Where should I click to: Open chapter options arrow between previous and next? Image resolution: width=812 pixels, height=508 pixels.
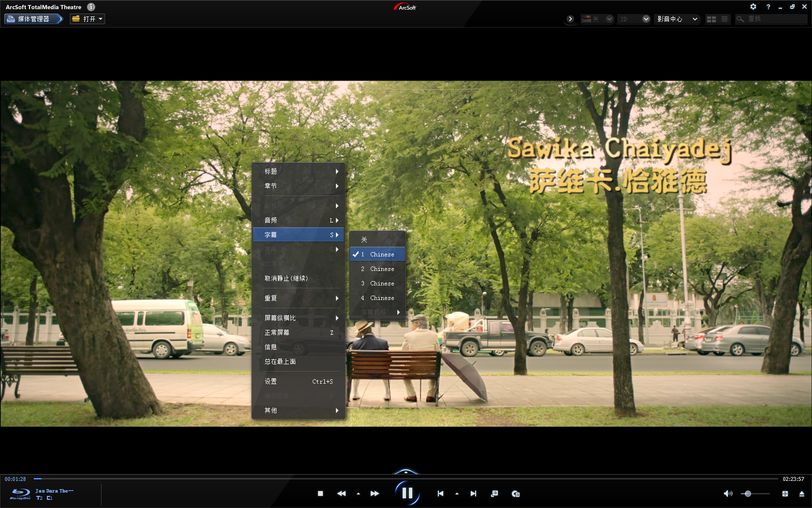coord(457,494)
